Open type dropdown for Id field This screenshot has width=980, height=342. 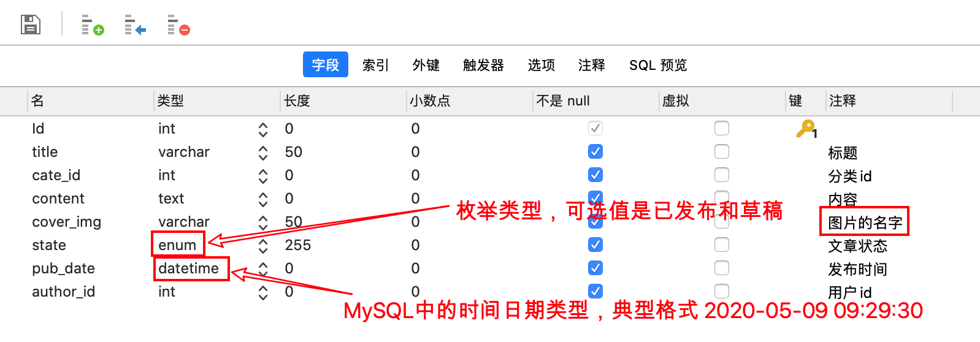(x=263, y=129)
